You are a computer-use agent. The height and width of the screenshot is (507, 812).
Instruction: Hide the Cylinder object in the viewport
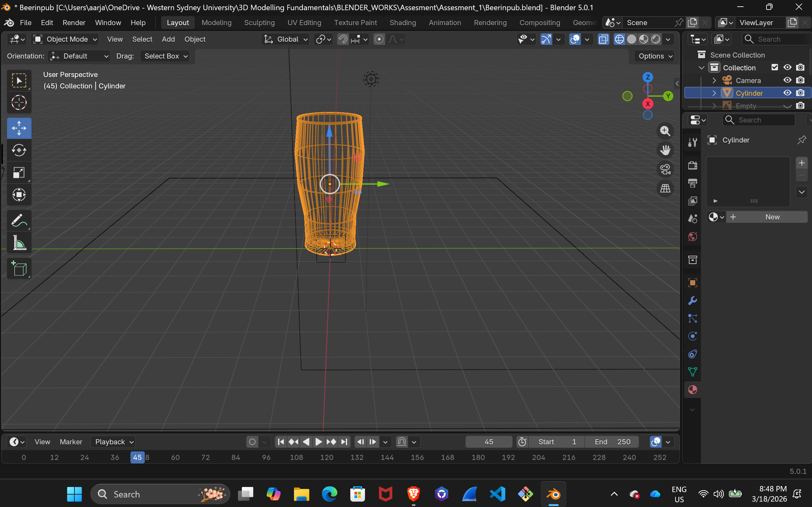(x=787, y=93)
